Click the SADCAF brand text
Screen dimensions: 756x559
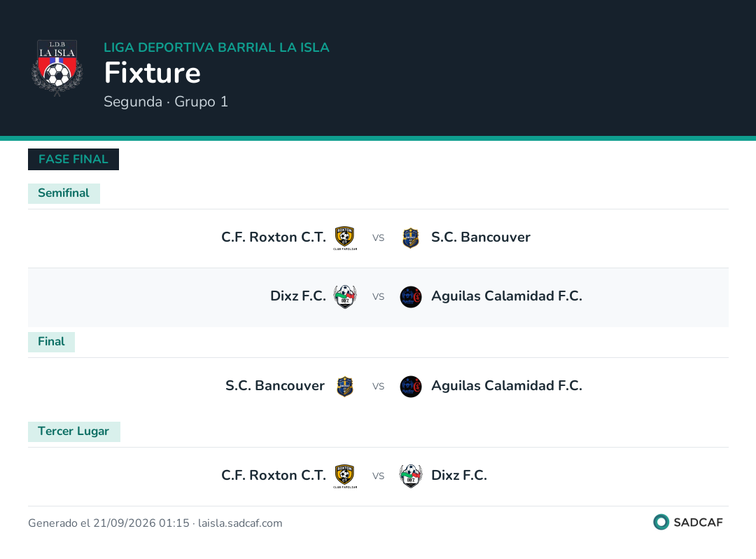(698, 523)
